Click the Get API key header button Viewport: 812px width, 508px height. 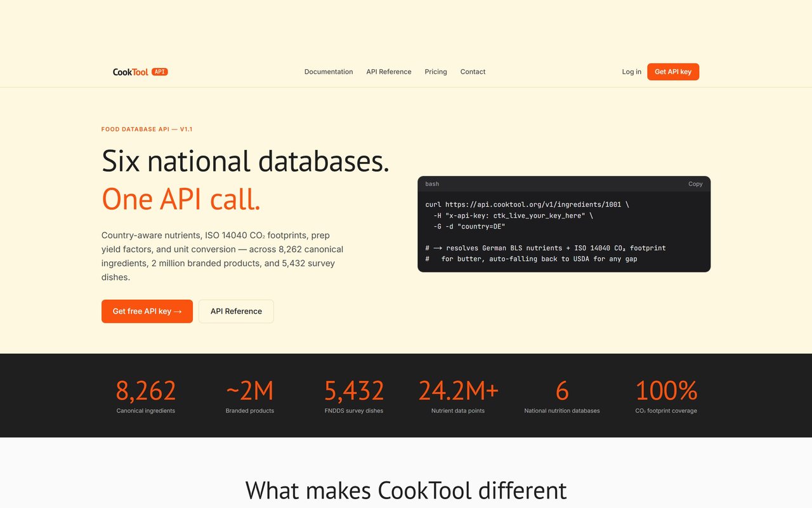click(673, 72)
